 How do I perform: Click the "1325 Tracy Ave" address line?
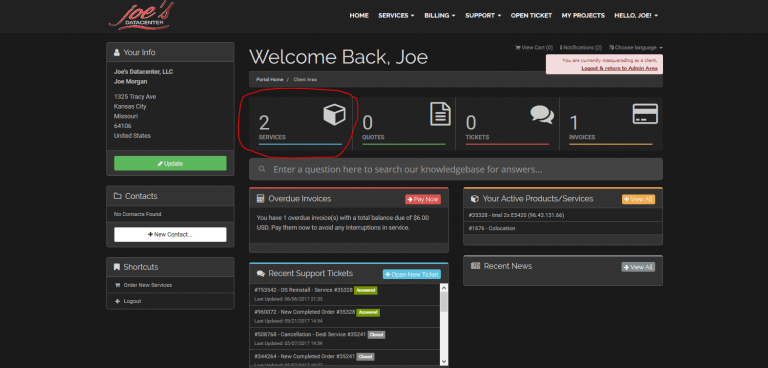click(x=135, y=97)
